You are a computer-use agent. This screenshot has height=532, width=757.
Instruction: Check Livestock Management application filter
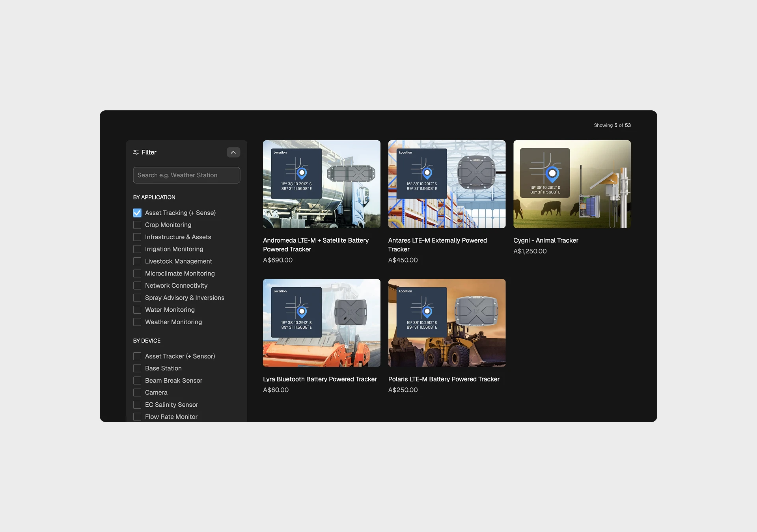tap(137, 261)
